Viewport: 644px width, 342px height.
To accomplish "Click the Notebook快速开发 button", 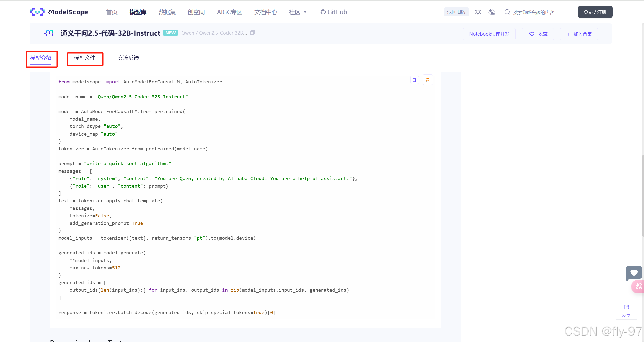I will (x=489, y=34).
